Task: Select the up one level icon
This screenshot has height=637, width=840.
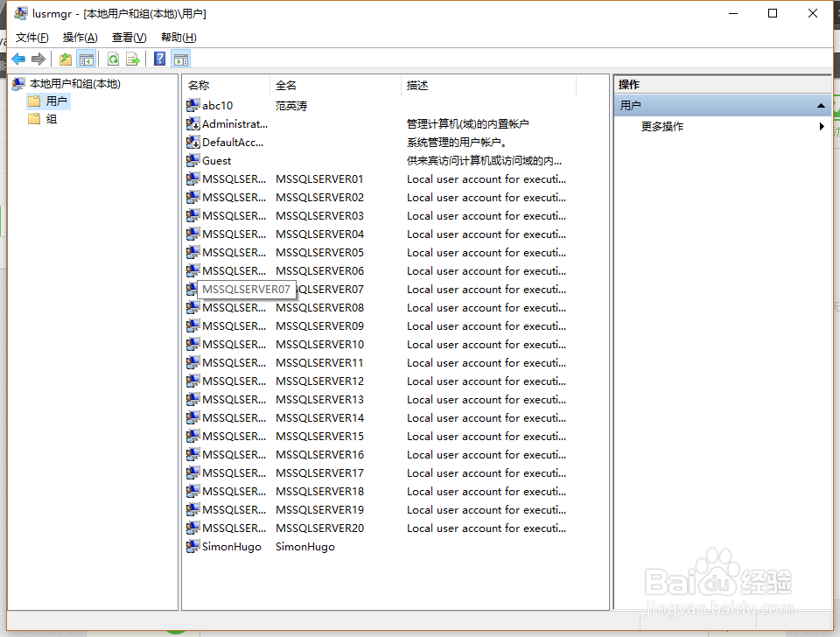Action: pos(65,59)
